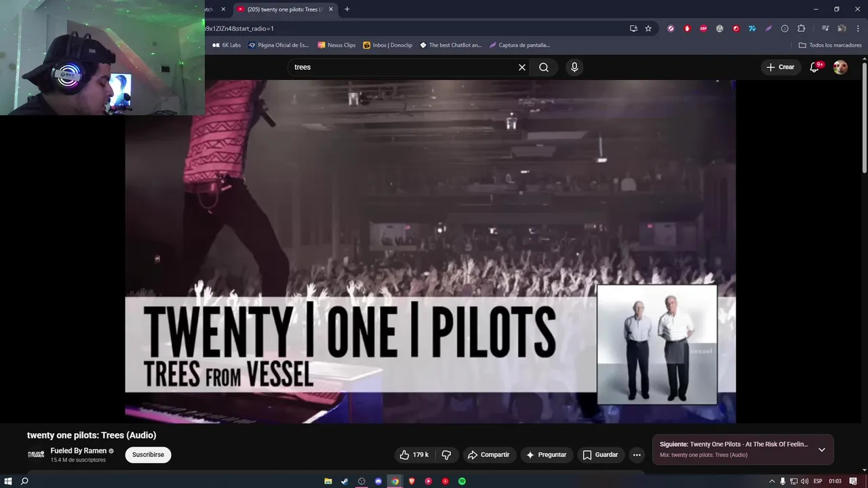Image resolution: width=868 pixels, height=488 pixels.
Task: Open volume control in system tray
Action: point(804,481)
